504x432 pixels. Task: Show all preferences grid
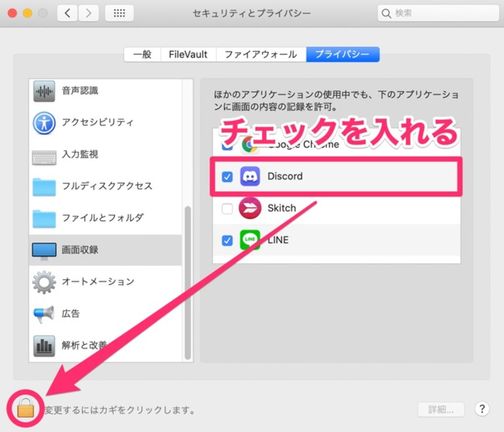[x=119, y=13]
